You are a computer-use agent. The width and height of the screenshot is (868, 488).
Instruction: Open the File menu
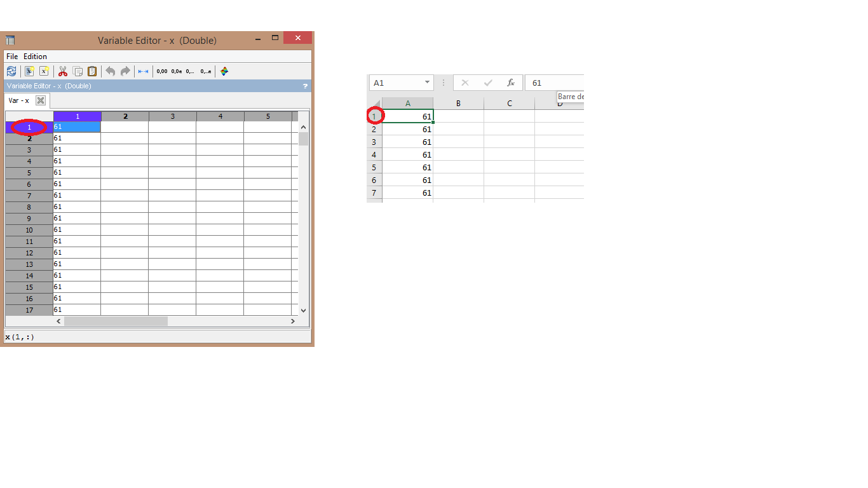tap(12, 57)
